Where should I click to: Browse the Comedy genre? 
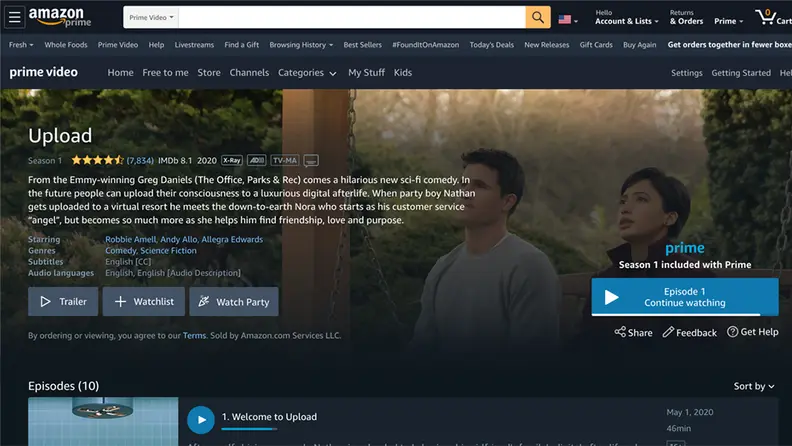click(120, 251)
